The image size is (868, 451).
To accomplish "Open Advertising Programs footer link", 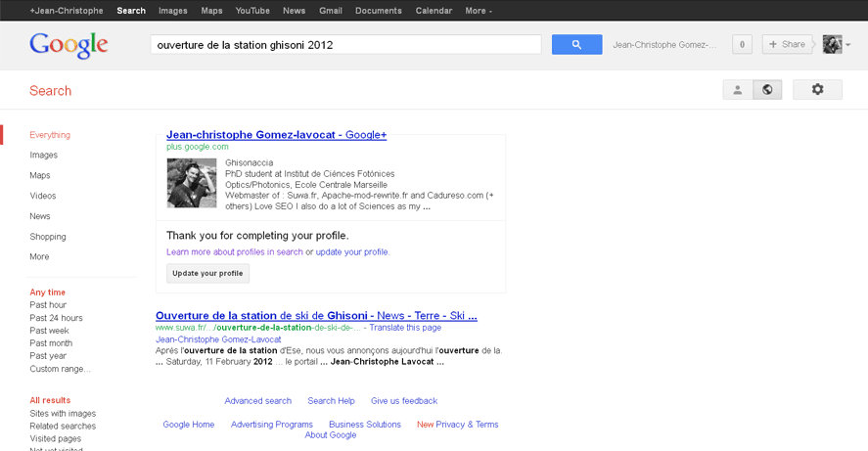I will (272, 425).
